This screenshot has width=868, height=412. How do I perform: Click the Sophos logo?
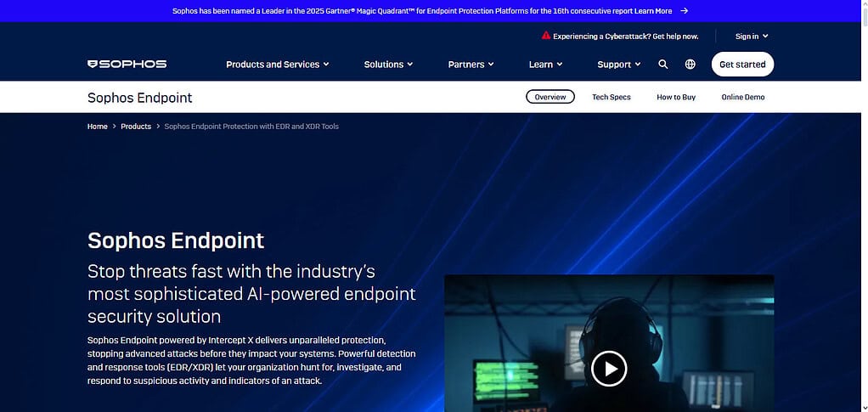pos(127,65)
